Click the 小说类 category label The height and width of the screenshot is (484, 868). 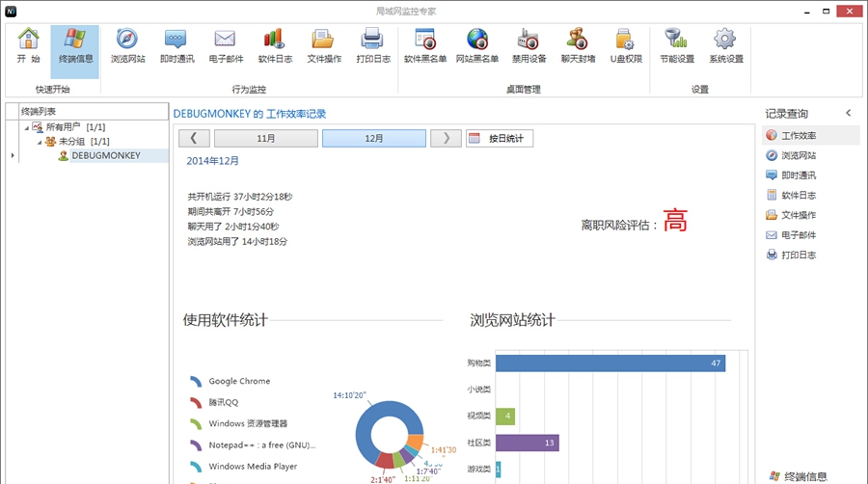[478, 390]
